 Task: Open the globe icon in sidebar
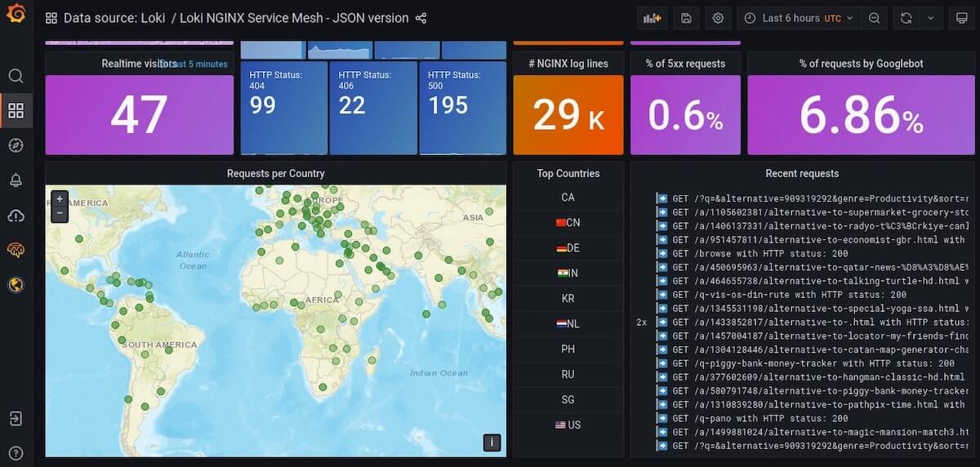pyautogui.click(x=16, y=285)
